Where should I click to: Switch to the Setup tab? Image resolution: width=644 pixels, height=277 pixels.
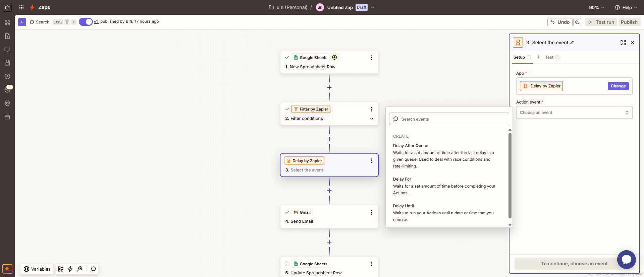point(522,57)
